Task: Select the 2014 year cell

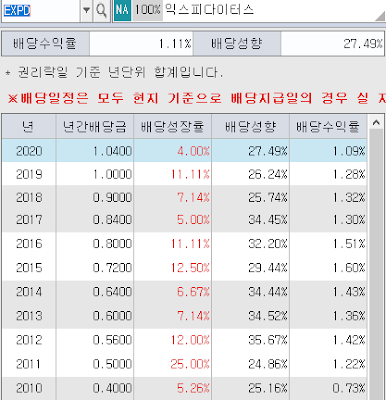Action: point(29,292)
